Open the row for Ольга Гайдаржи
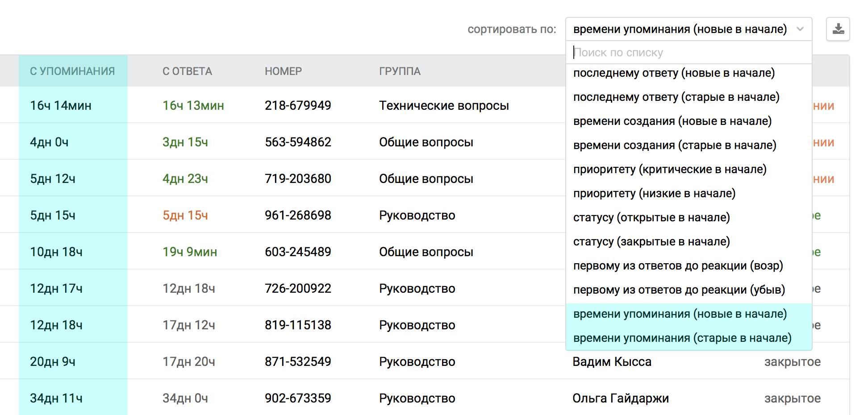This screenshot has height=415, width=868. click(620, 398)
